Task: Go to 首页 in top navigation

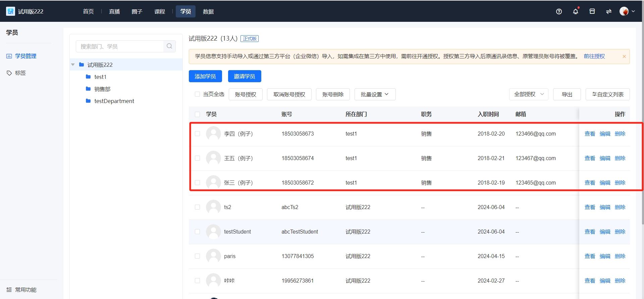Action: coord(88,11)
